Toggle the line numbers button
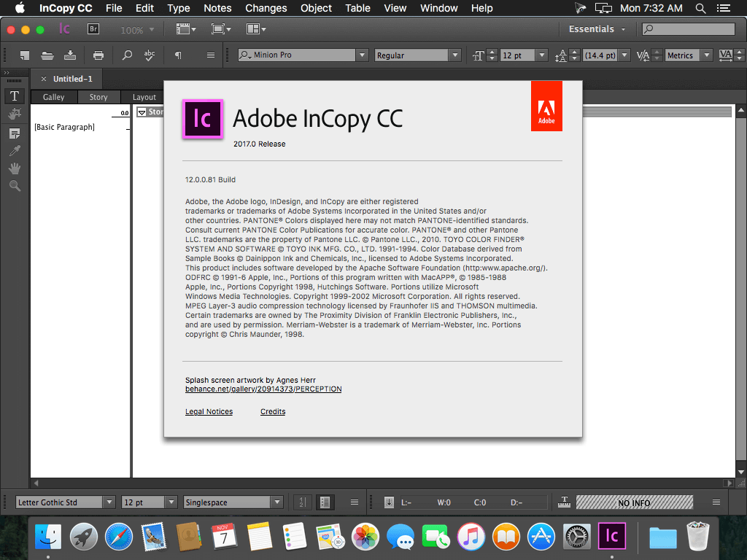Image resolution: width=747 pixels, height=560 pixels. (302, 502)
